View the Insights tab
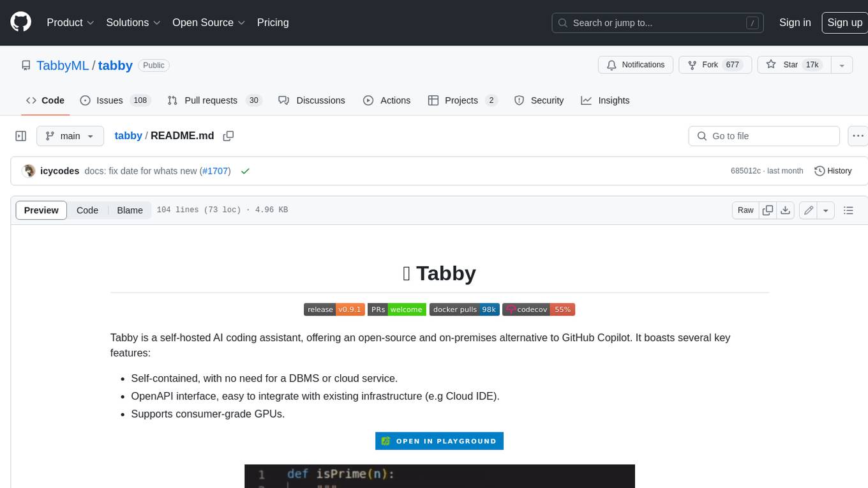Viewport: 868px width, 488px height. click(605, 100)
